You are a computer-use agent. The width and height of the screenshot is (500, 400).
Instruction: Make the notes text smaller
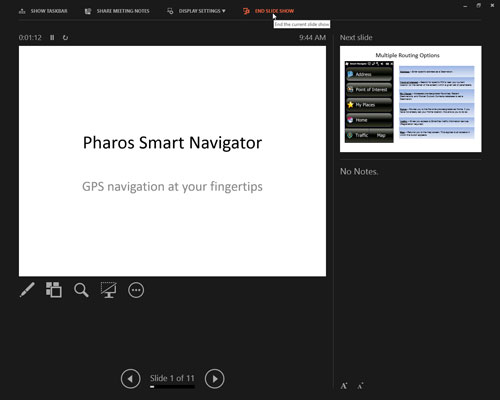click(x=360, y=386)
